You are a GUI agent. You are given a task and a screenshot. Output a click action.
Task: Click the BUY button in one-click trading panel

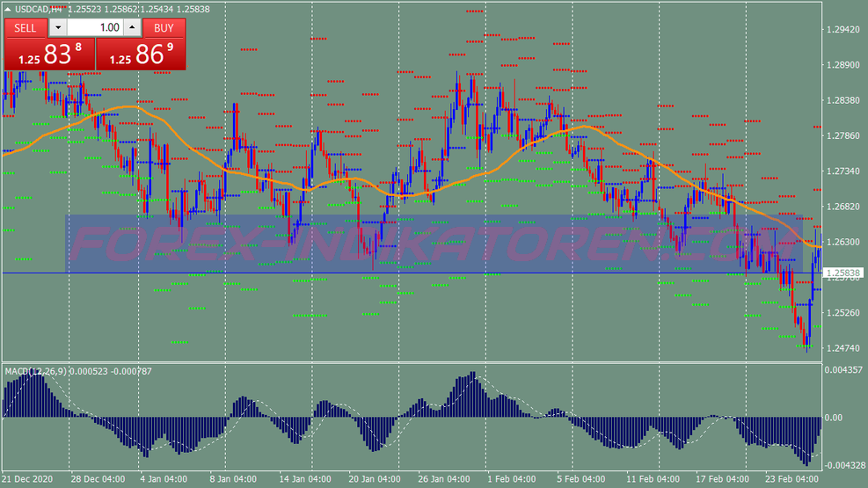coord(164,27)
